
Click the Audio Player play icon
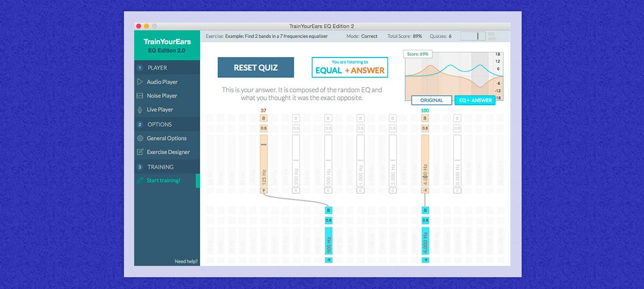pyautogui.click(x=140, y=82)
